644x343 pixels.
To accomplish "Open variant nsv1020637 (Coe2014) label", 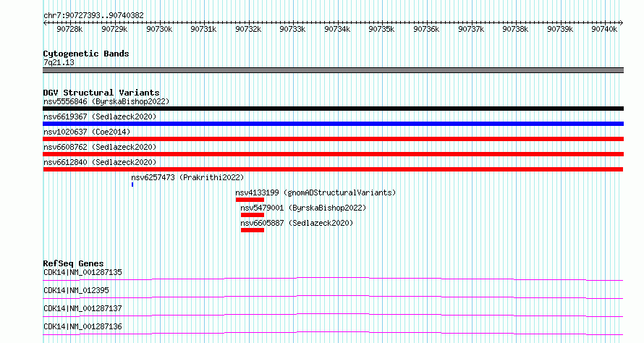I will 87,132.
